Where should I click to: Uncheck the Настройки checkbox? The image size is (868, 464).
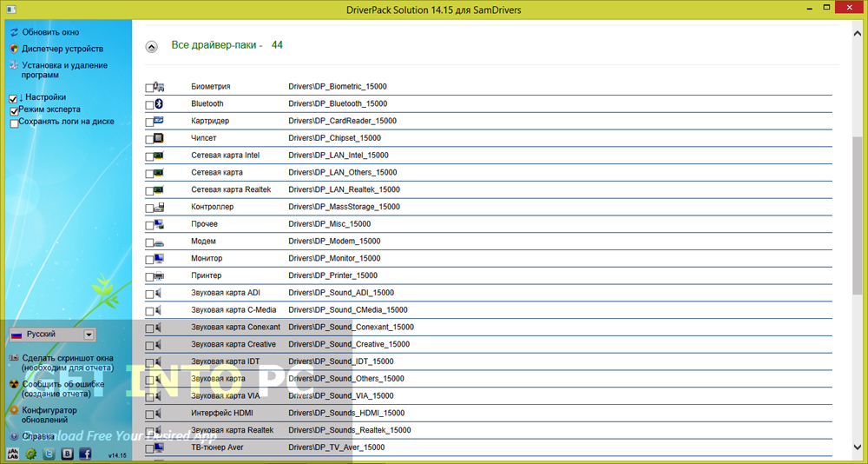[x=14, y=99]
